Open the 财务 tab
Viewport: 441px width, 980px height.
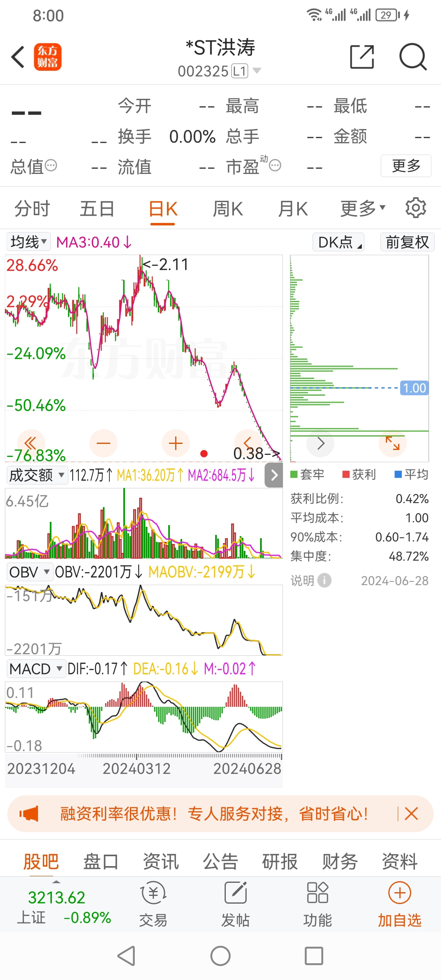340,862
